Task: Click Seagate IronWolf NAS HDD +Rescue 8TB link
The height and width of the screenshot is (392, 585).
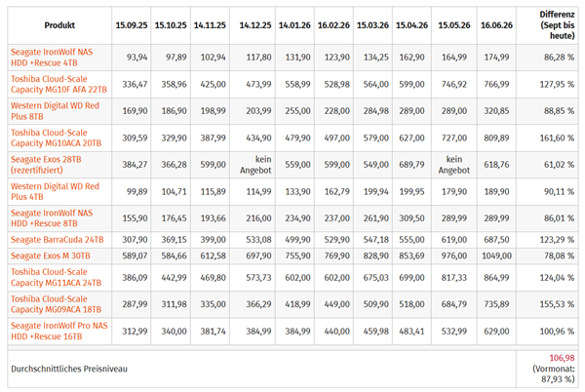Action: pos(52,218)
